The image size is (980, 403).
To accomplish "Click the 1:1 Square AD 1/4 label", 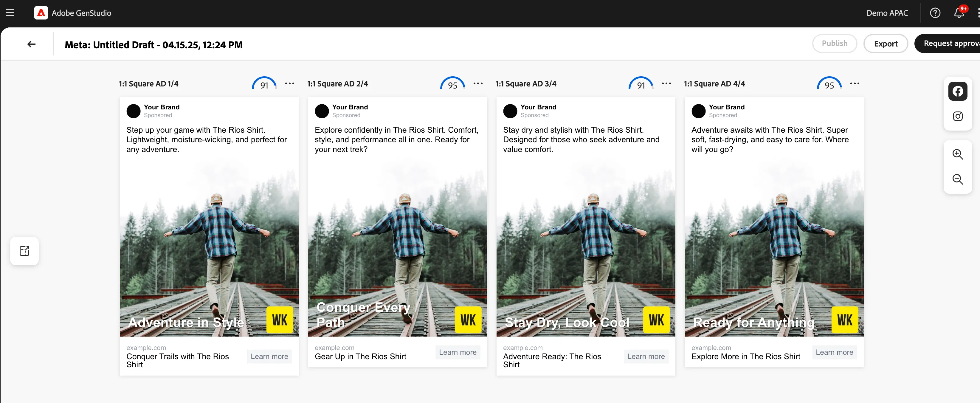I will [148, 84].
